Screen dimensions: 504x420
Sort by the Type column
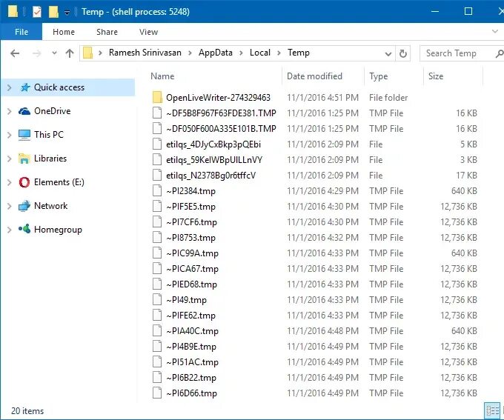tap(378, 76)
